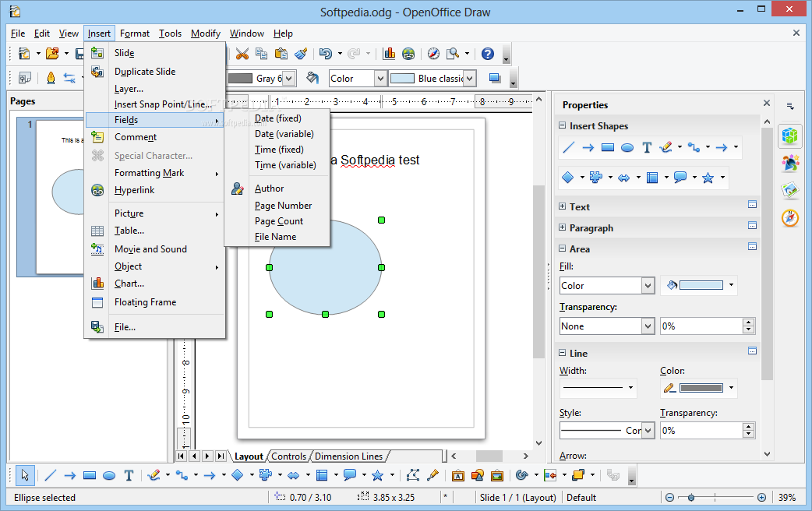Click the Area paint bucket icon in toolbar
The width and height of the screenshot is (812, 511).
point(312,78)
